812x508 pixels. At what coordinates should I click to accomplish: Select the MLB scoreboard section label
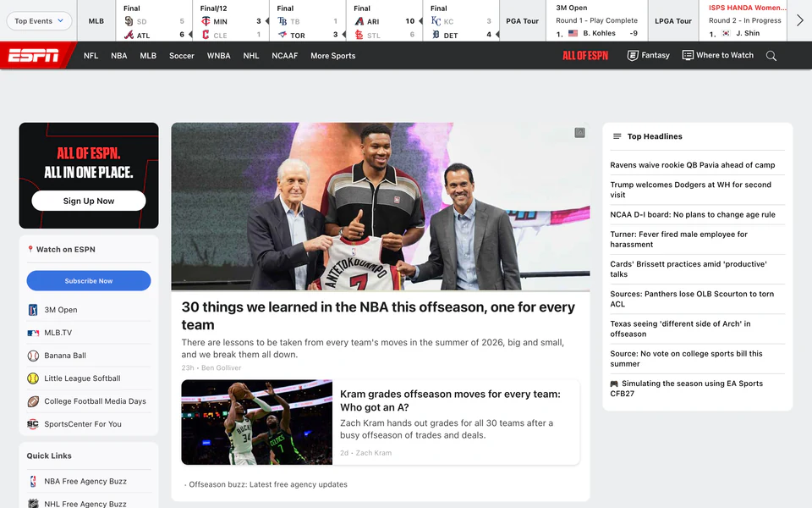tap(96, 20)
